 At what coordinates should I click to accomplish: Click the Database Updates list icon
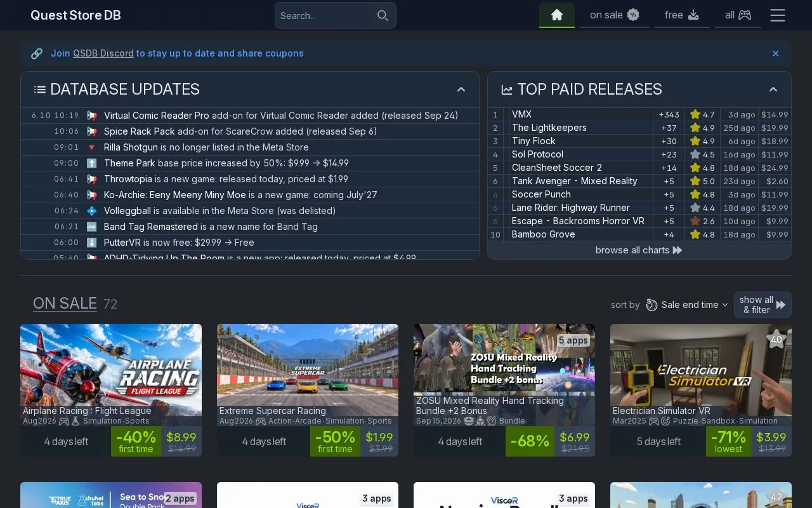[x=40, y=90]
